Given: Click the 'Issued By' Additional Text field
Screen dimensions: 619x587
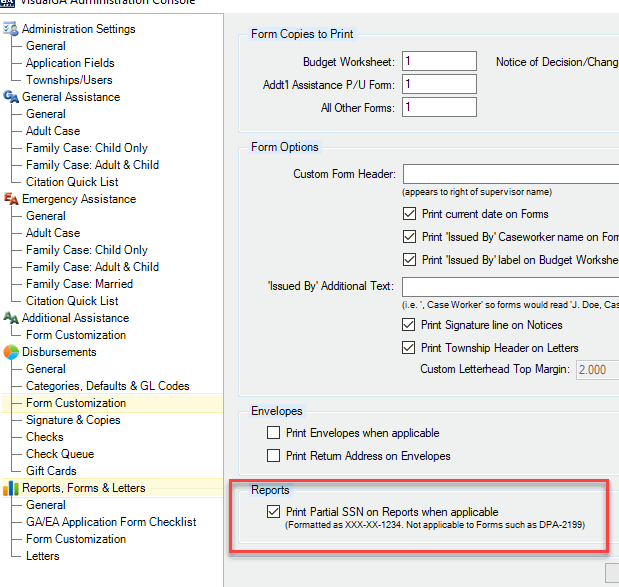Looking at the screenshot, I should pyautogui.click(x=510, y=287).
